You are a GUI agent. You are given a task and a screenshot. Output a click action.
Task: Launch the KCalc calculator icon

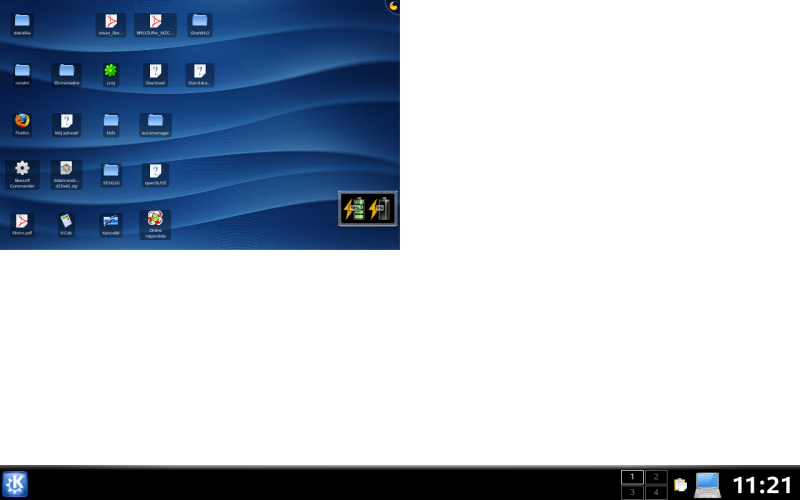click(x=66, y=224)
